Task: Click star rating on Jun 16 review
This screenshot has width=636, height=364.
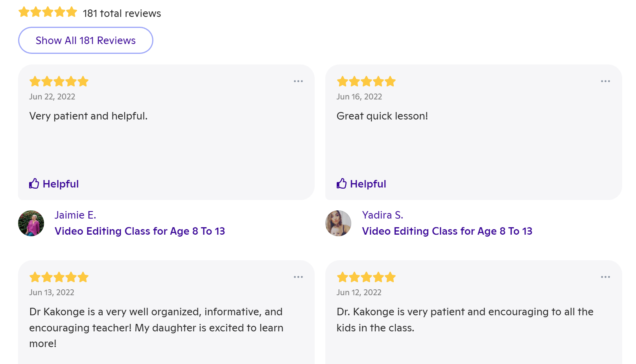Action: coord(366,81)
